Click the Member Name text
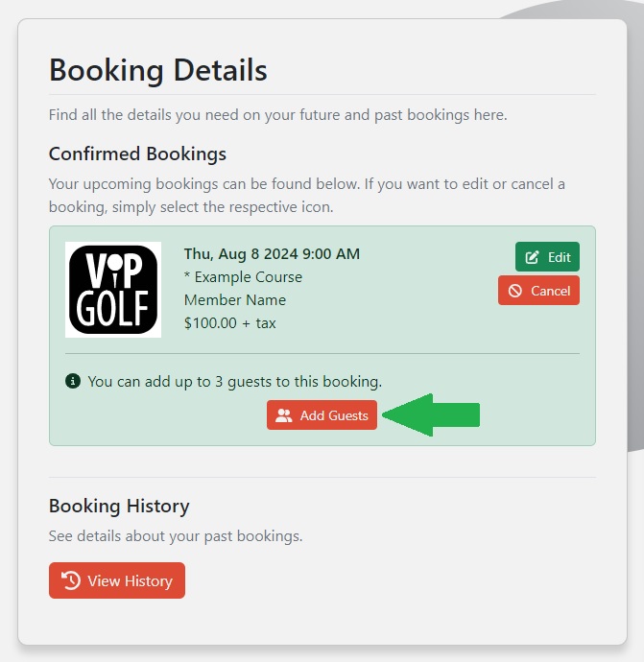The width and height of the screenshot is (644, 662). 235,299
